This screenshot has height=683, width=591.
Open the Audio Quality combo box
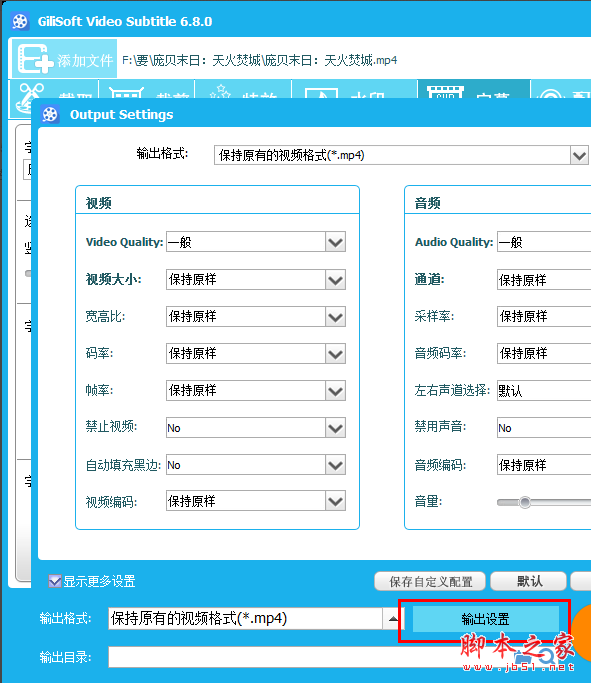(544, 242)
